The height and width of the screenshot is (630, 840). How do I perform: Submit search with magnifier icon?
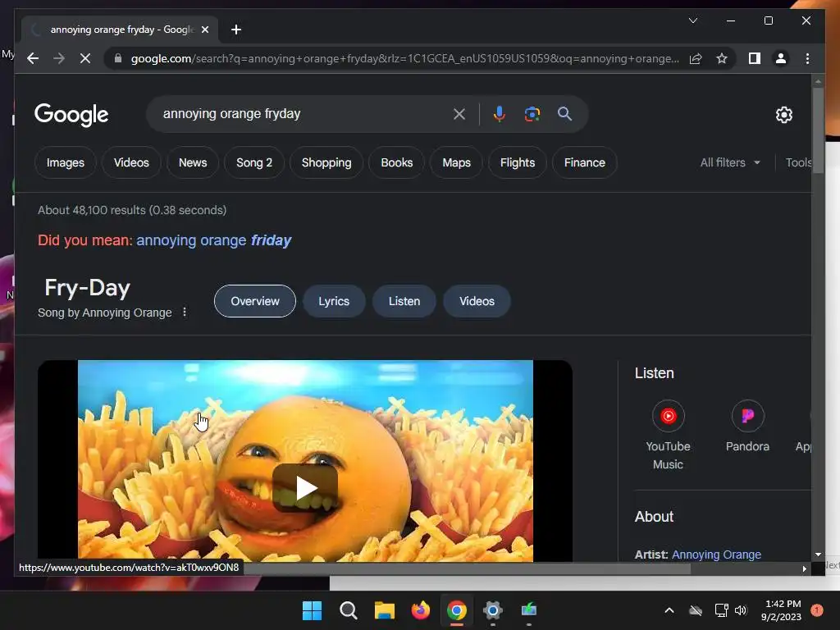(x=564, y=113)
